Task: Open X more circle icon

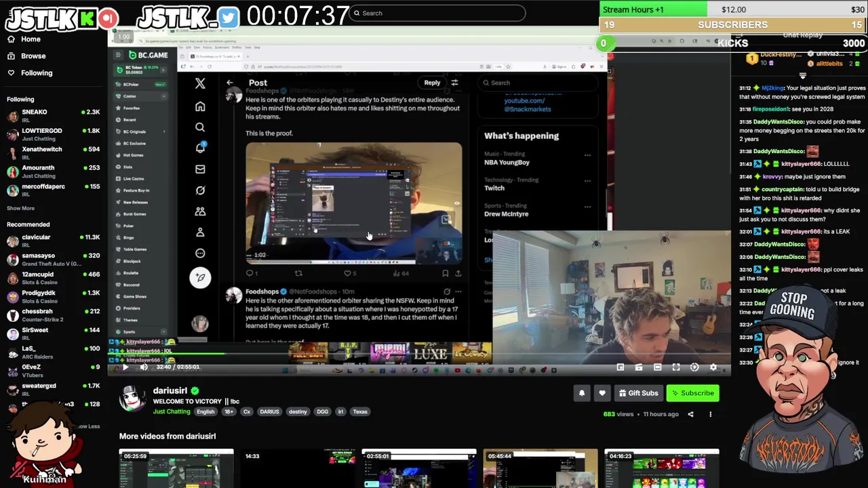Action: point(200,253)
